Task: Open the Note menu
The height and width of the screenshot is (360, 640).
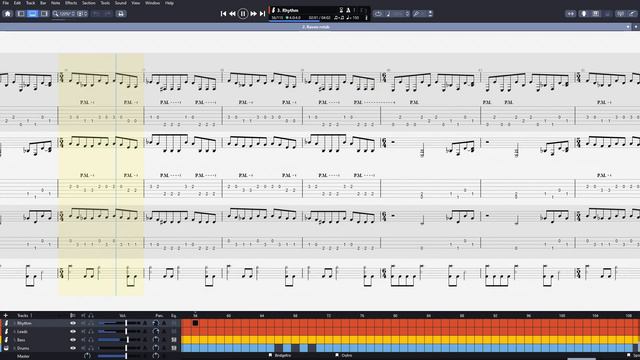Action: pos(56,3)
